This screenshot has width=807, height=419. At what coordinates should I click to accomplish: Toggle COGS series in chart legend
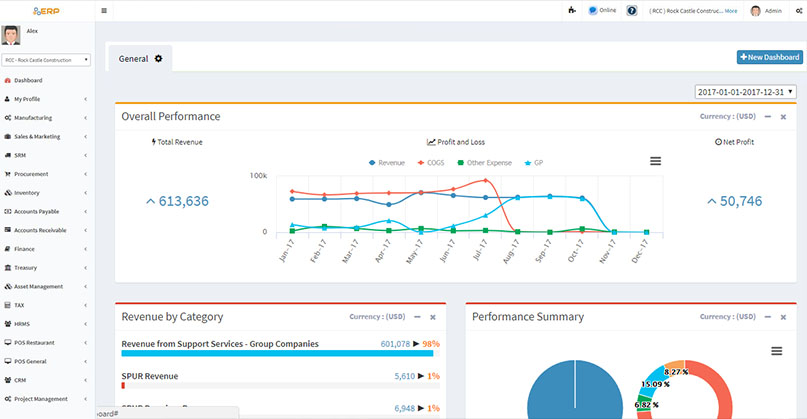(x=431, y=163)
